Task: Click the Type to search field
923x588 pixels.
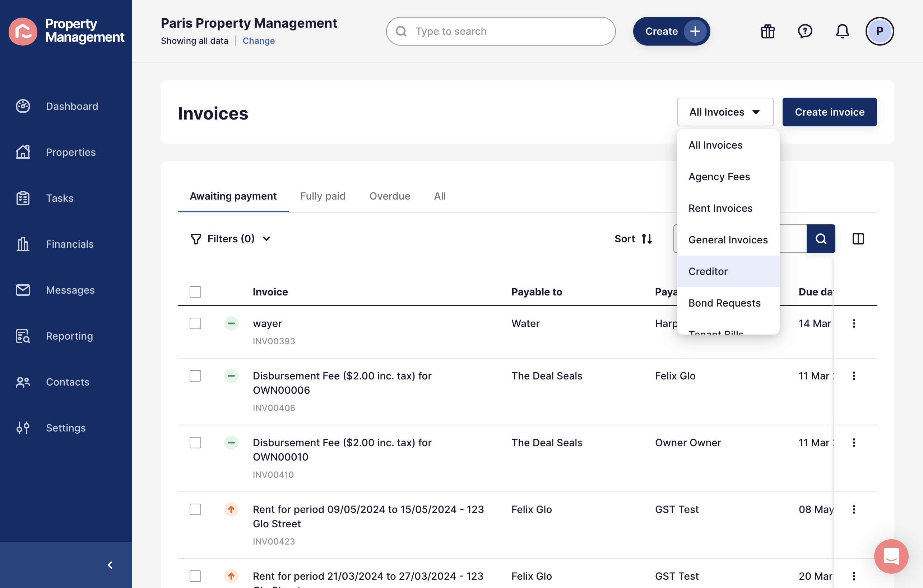Action: coord(500,31)
